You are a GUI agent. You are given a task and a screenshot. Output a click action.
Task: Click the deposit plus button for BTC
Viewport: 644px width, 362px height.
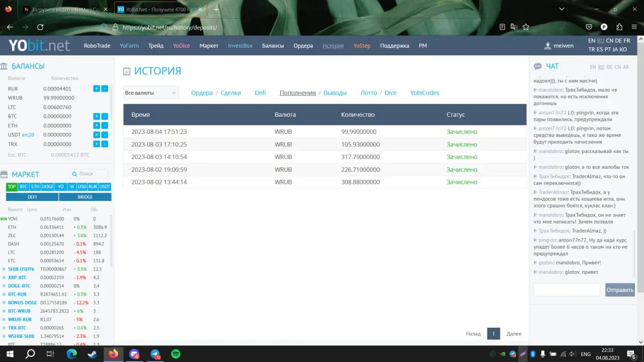pos(97,116)
